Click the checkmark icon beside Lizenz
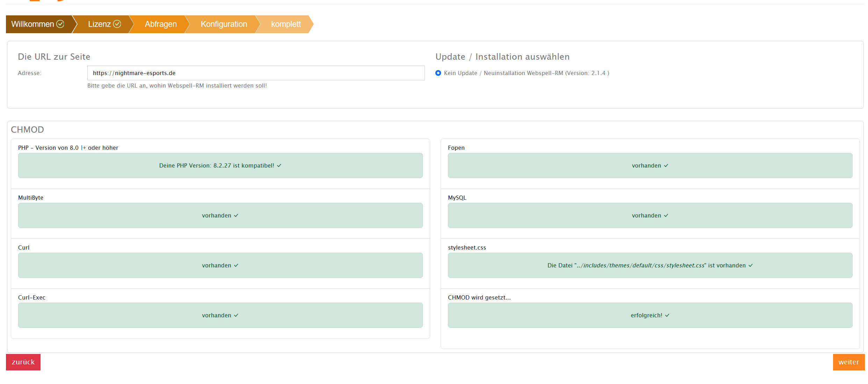The width and height of the screenshot is (868, 384). click(x=117, y=24)
